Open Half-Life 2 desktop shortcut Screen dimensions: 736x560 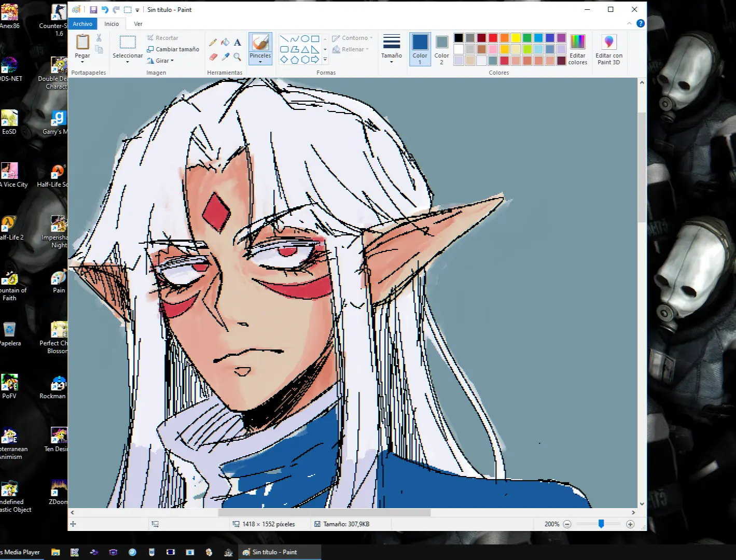pyautogui.click(x=10, y=229)
